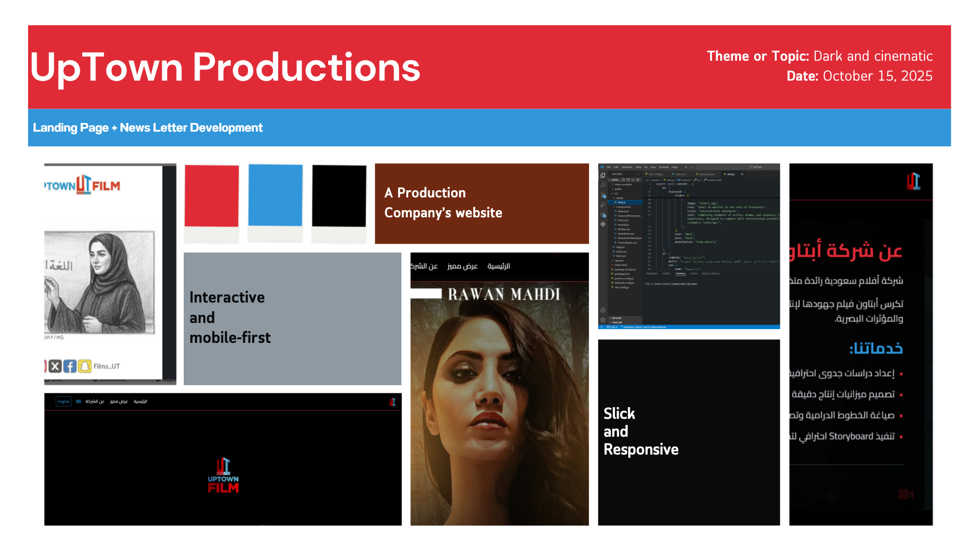This screenshot has height=551, width=980.
Task: Click the yellow Snapchat icon
Action: pos(85,366)
